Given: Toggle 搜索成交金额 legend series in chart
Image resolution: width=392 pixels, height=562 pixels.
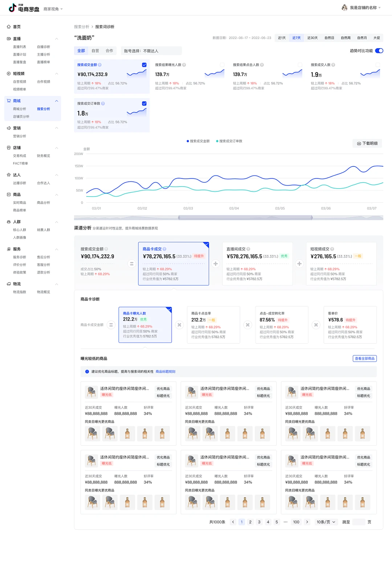Looking at the screenshot, I should 198,141.
